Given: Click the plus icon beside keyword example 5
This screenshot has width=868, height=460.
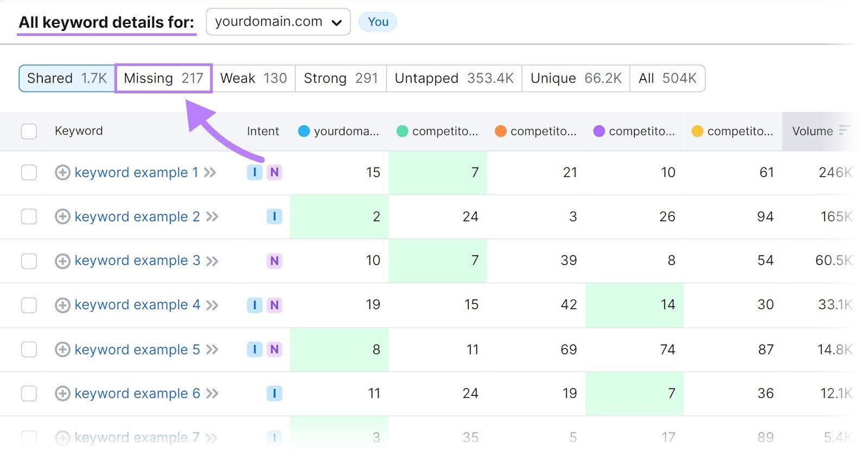Looking at the screenshot, I should (x=62, y=349).
